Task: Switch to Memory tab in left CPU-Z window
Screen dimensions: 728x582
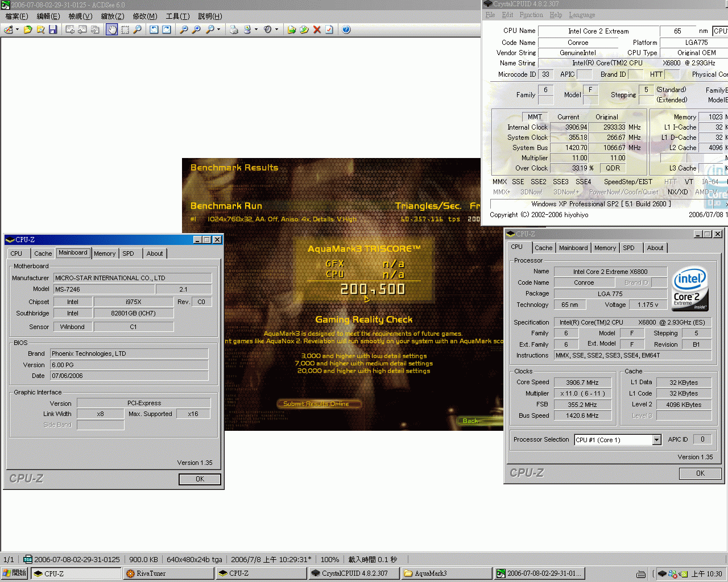Action: pyautogui.click(x=105, y=253)
